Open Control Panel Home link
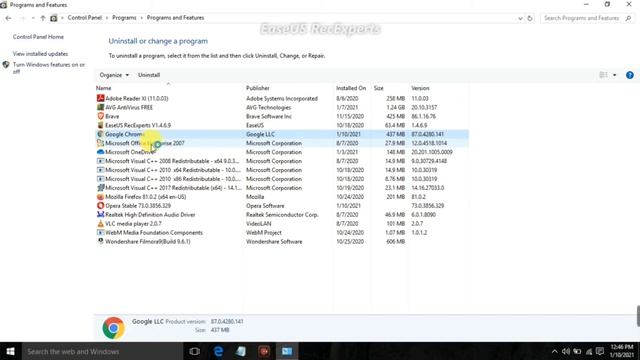Screen dimensions: 640x360 pyautogui.click(x=38, y=37)
